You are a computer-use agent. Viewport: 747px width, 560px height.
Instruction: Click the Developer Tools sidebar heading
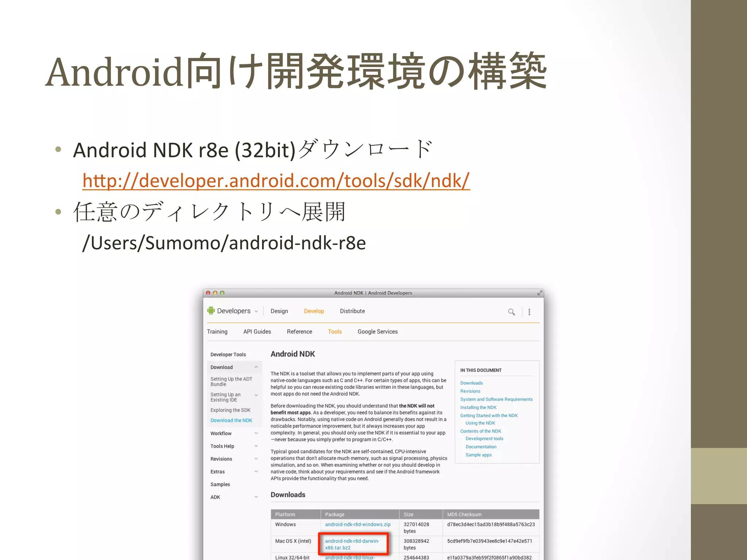point(228,354)
